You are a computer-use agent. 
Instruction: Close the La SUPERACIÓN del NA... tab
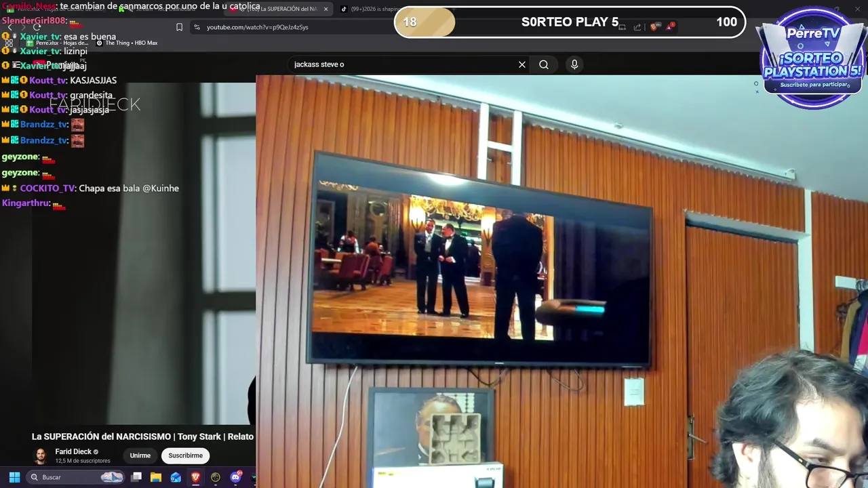(325, 9)
